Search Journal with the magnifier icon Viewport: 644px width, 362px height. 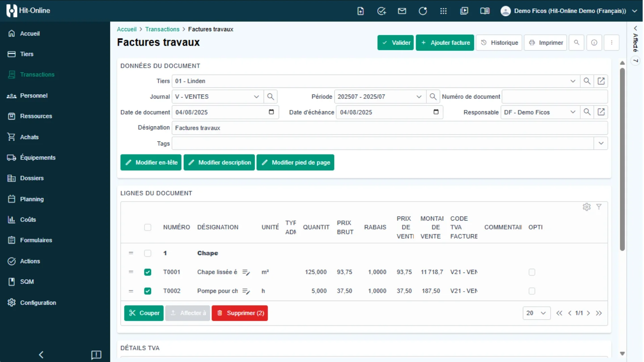(x=270, y=97)
